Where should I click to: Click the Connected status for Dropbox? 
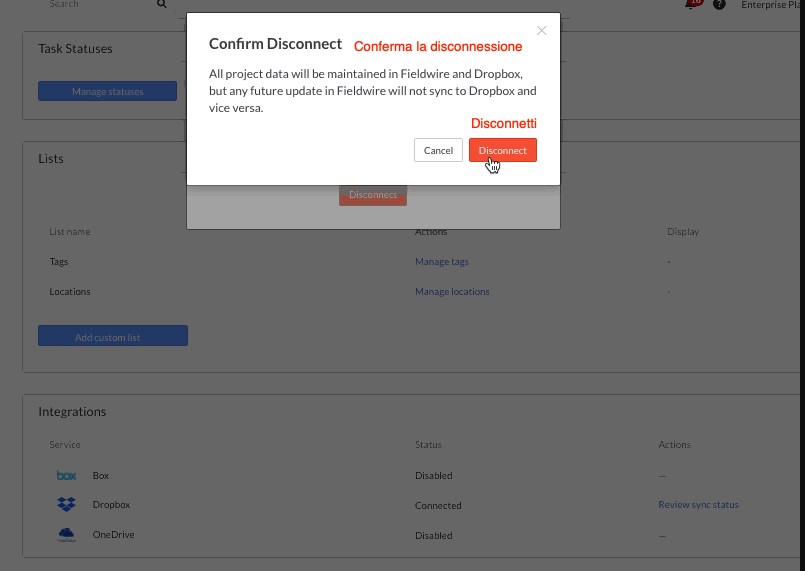(x=438, y=506)
